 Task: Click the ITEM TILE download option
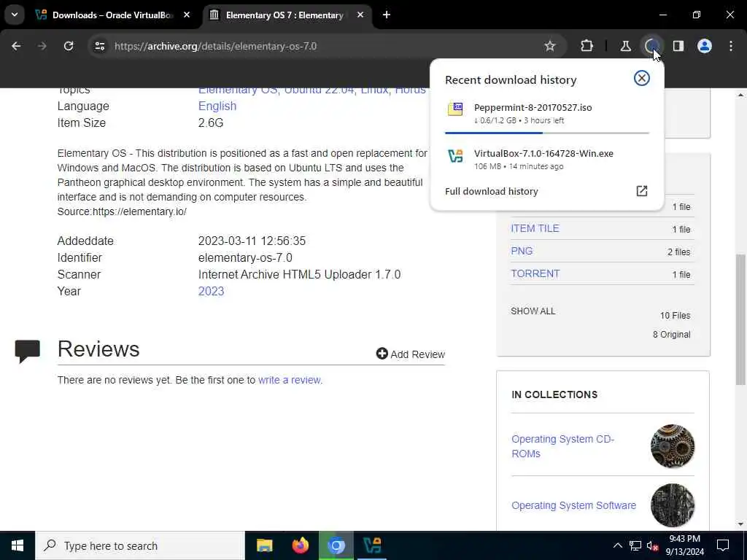pos(535,228)
